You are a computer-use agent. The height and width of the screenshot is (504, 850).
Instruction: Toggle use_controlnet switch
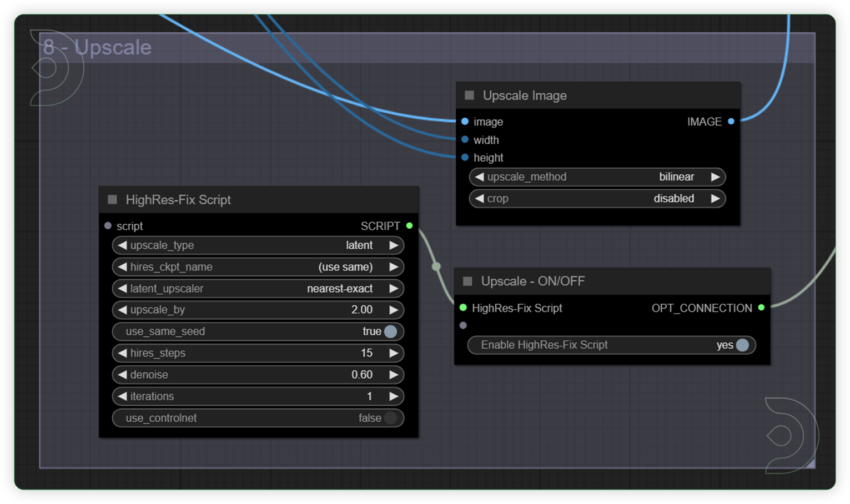coord(390,418)
